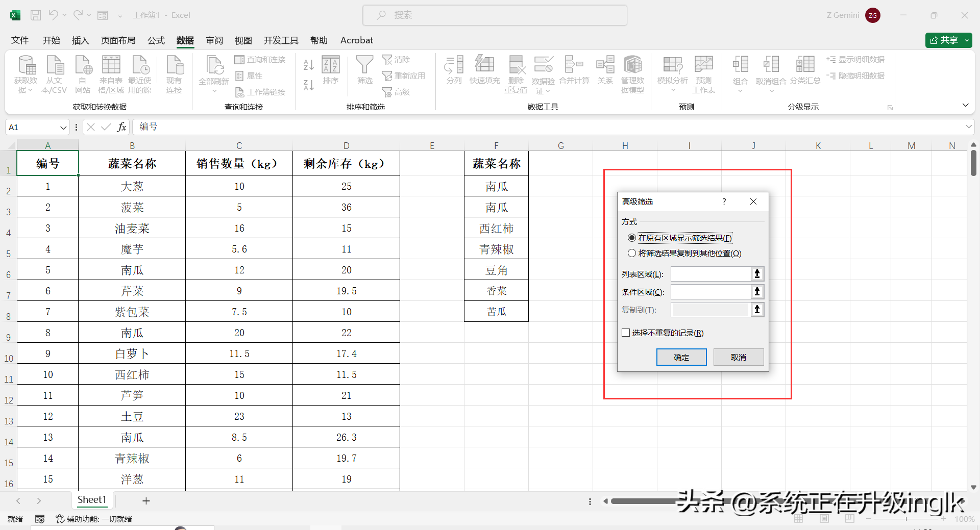Expand the formula bar chevron
This screenshot has width=980, height=530.
coord(968,127)
